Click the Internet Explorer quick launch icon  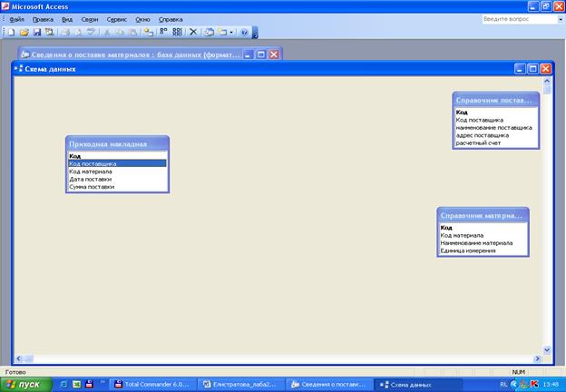[x=63, y=385]
